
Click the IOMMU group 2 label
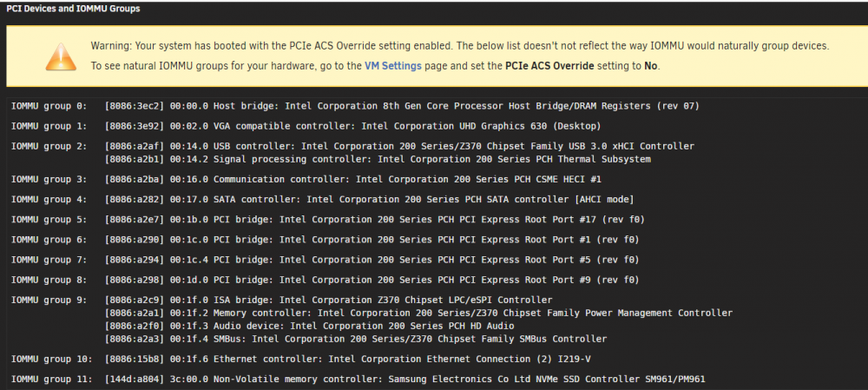coord(49,146)
